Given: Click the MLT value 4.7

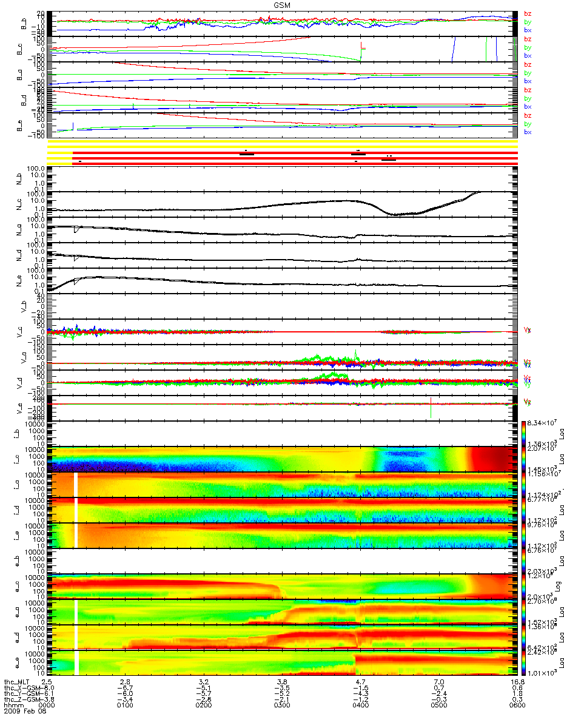Looking at the screenshot, I should click(x=360, y=682).
